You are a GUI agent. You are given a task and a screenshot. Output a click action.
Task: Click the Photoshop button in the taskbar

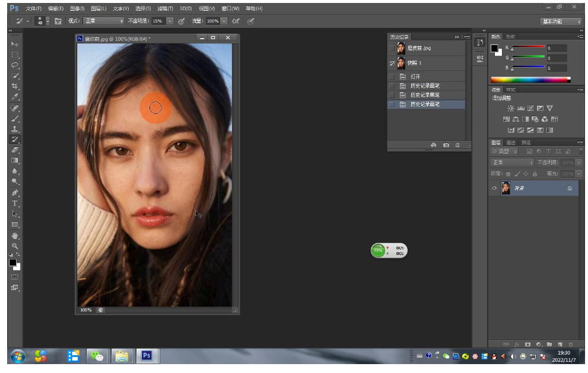pos(147,355)
